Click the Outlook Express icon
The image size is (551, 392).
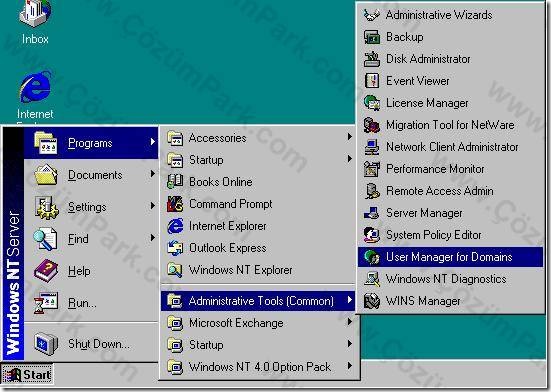pos(175,248)
